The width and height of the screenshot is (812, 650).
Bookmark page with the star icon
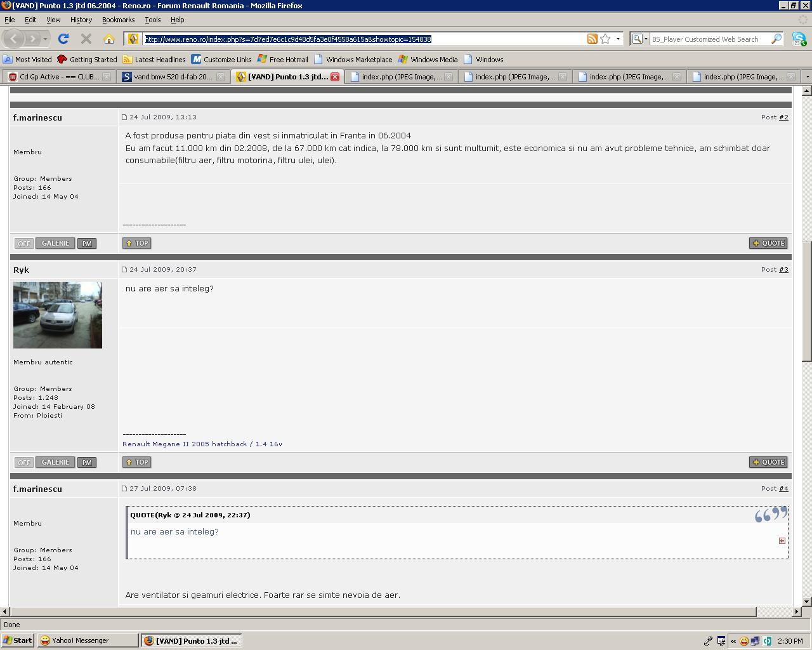tap(605, 39)
